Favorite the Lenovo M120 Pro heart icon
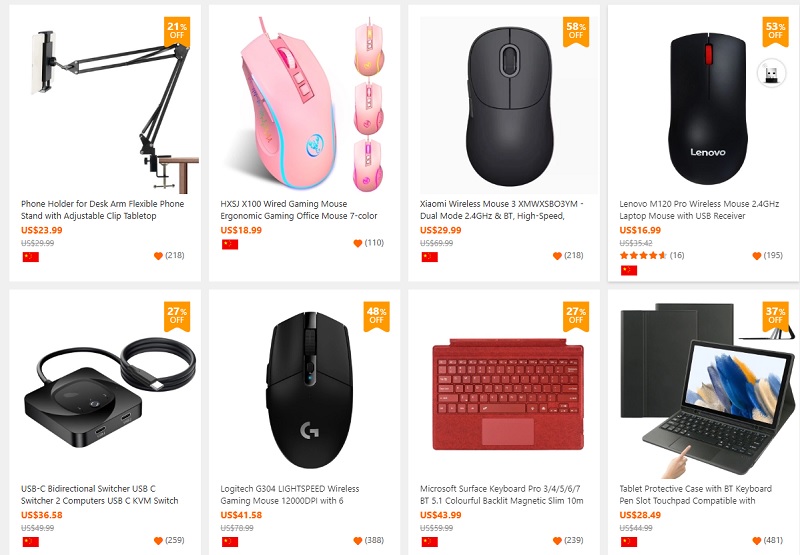Image resolution: width=800 pixels, height=555 pixels. coord(757,256)
